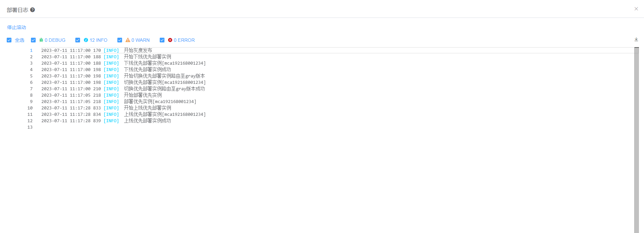The height and width of the screenshot is (233, 644).
Task: Click the [INFO] tag on line 5
Action: 111,76
